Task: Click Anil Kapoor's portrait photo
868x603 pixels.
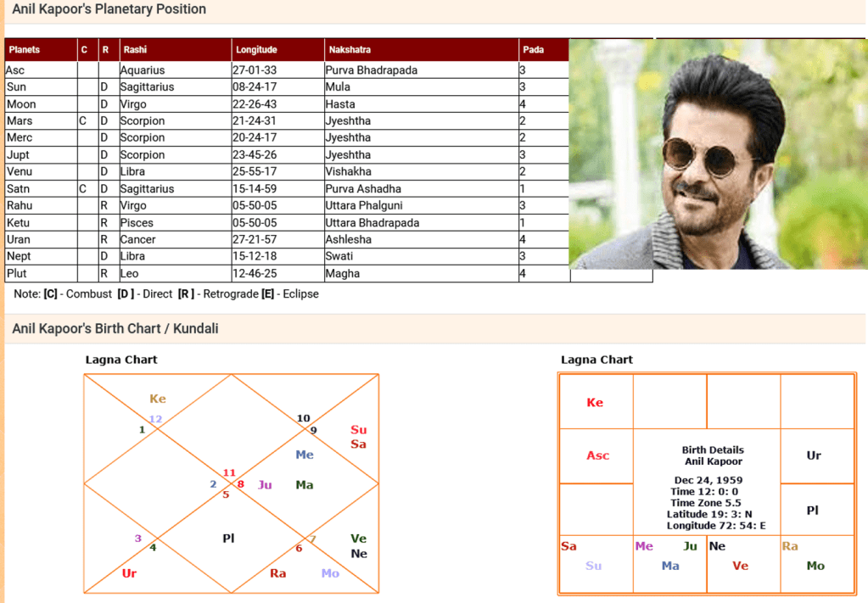Action: 717,154
